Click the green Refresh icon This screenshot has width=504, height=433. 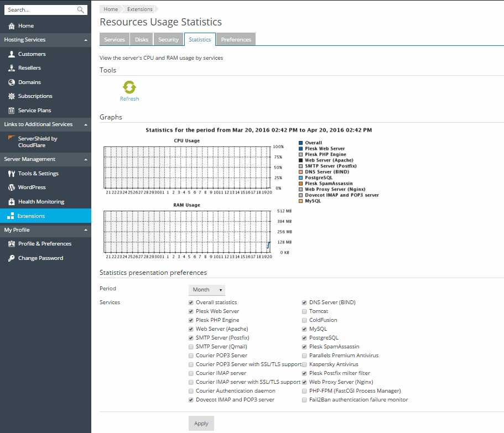pos(129,87)
